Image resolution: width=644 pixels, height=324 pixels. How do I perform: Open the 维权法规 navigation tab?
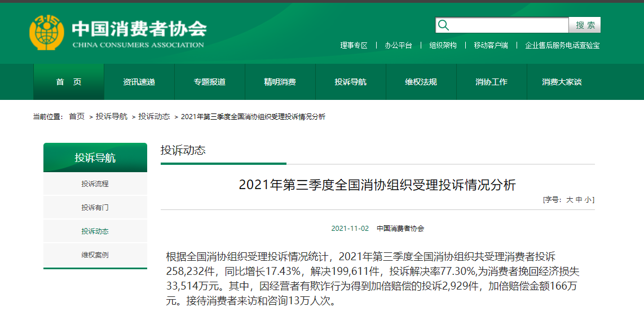click(421, 82)
